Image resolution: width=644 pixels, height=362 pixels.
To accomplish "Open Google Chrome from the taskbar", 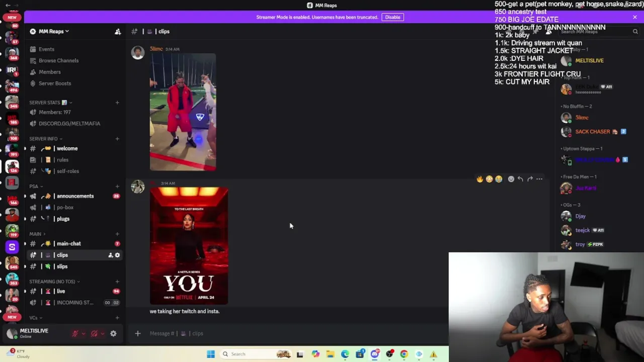I will 404,354.
